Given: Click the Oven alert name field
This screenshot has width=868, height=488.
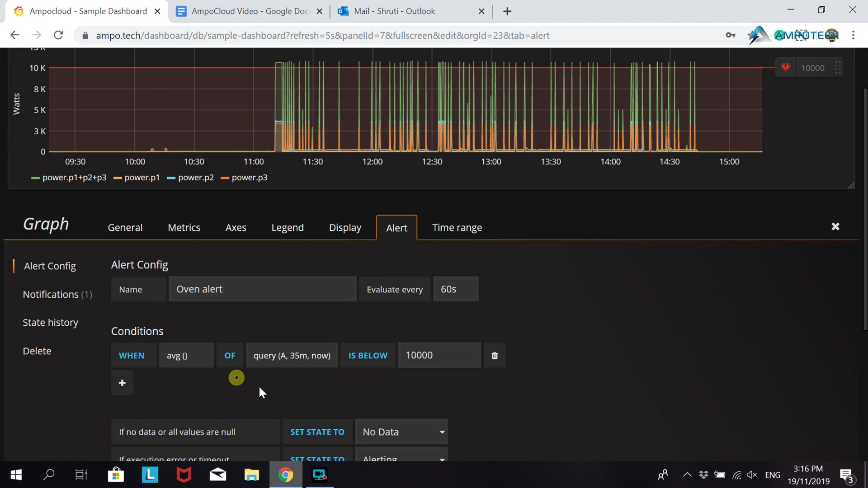Looking at the screenshot, I should (x=262, y=289).
